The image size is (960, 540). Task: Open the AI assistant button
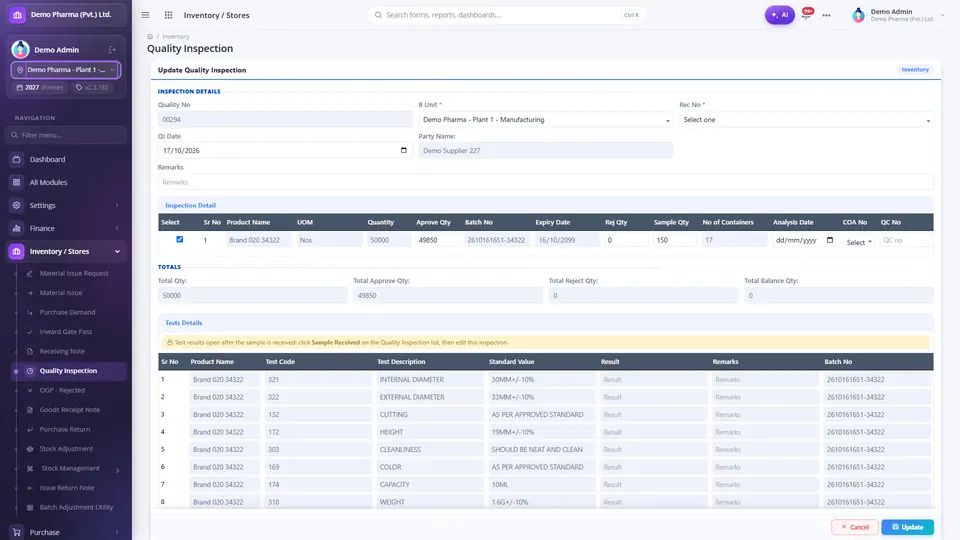point(779,15)
